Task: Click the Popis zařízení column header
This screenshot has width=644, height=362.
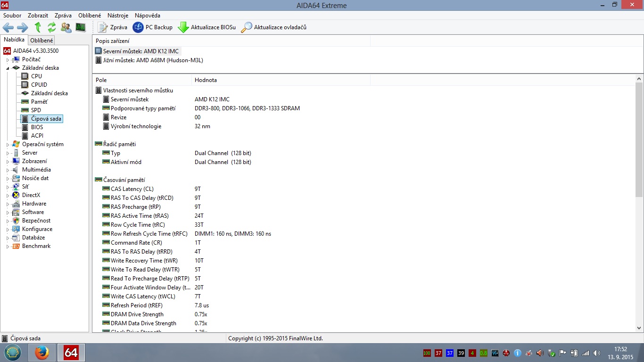Action: [x=231, y=41]
